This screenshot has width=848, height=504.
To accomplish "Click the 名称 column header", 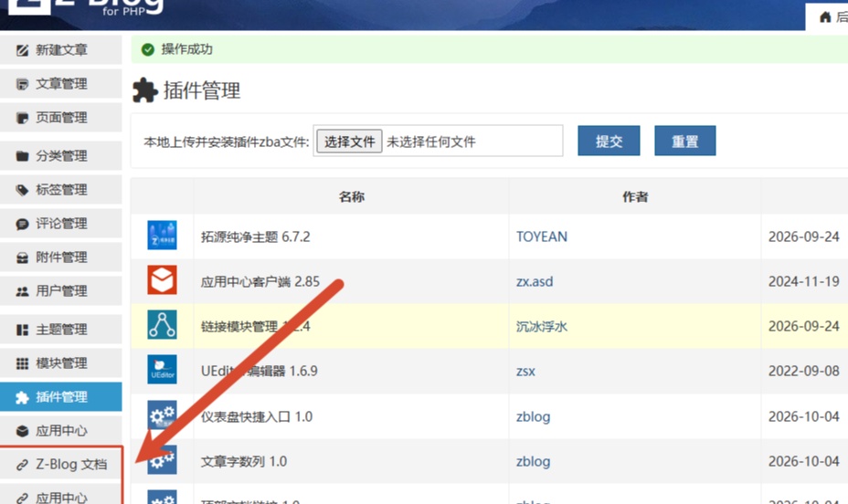I will (352, 196).
